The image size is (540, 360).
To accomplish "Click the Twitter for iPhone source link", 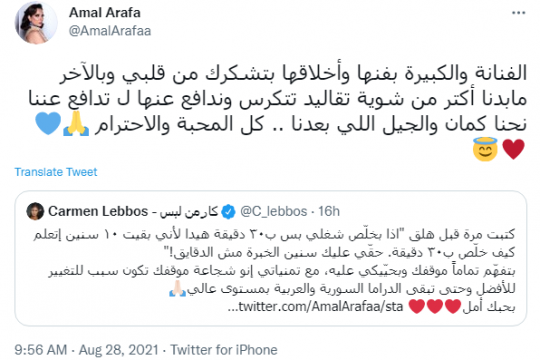I will pos(224,350).
